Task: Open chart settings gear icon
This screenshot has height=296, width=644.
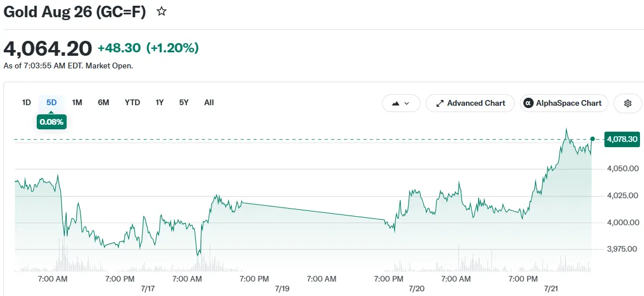Action: point(627,103)
